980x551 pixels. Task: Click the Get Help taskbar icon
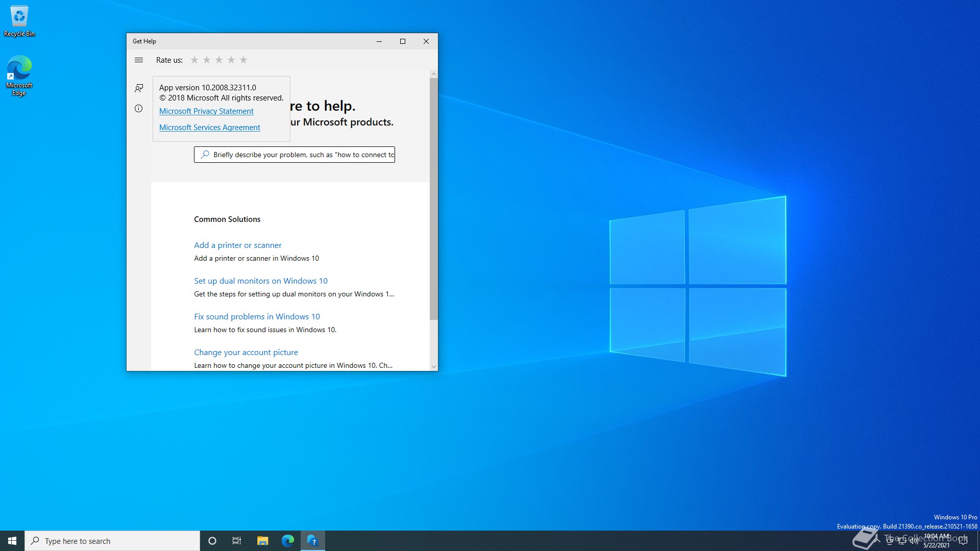click(x=312, y=541)
